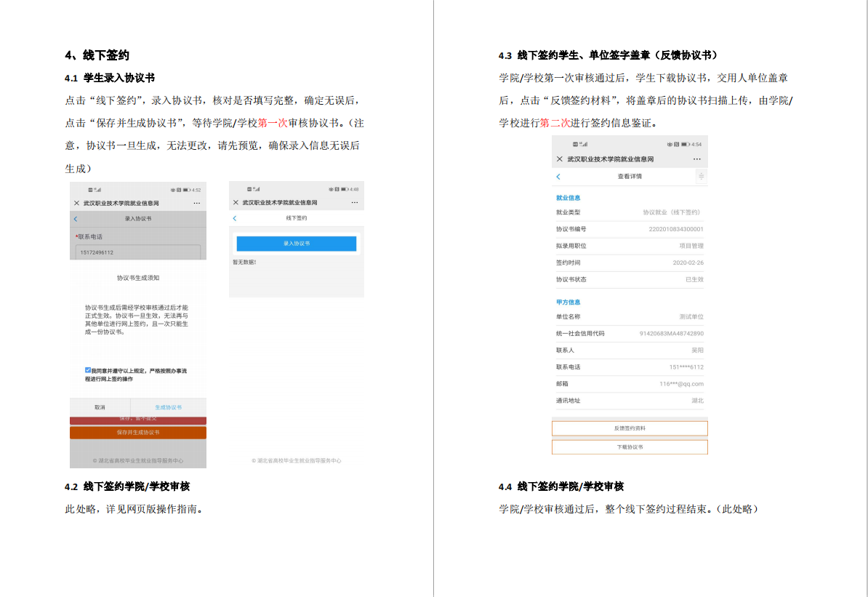
Task: Click the blue 录入协议书 button
Action: coord(296,244)
